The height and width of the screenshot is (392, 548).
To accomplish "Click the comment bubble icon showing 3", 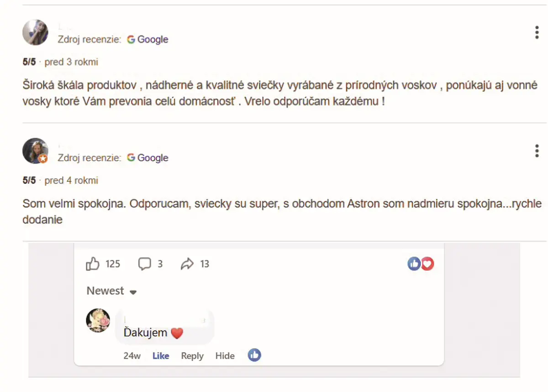I will pos(145,264).
